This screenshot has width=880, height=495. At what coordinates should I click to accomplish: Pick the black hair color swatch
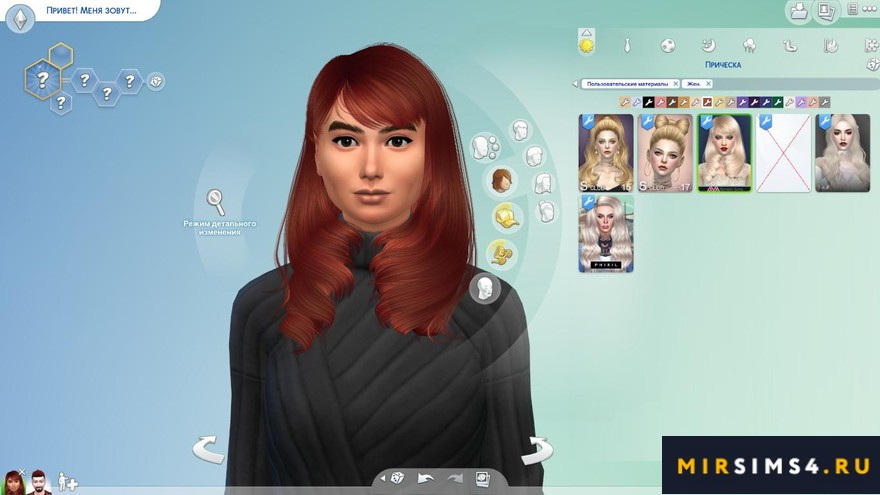(649, 102)
